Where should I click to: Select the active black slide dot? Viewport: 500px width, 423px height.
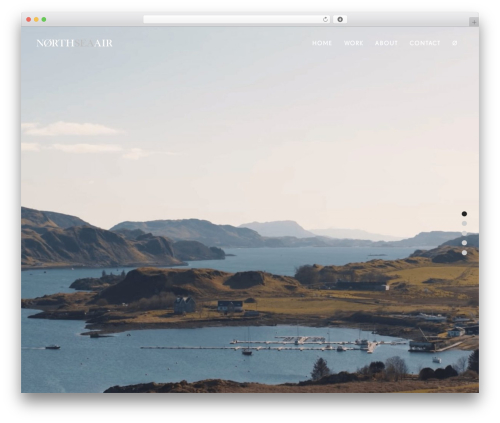(464, 214)
